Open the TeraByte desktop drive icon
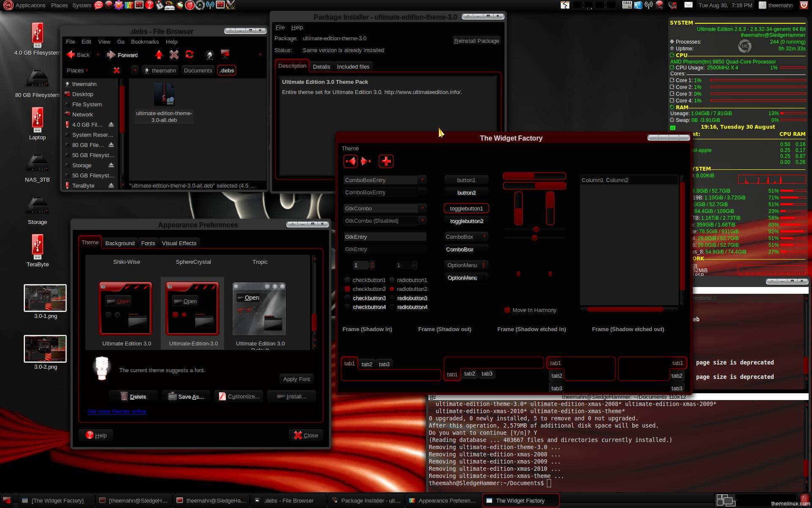The height and width of the screenshot is (508, 812). [x=37, y=247]
